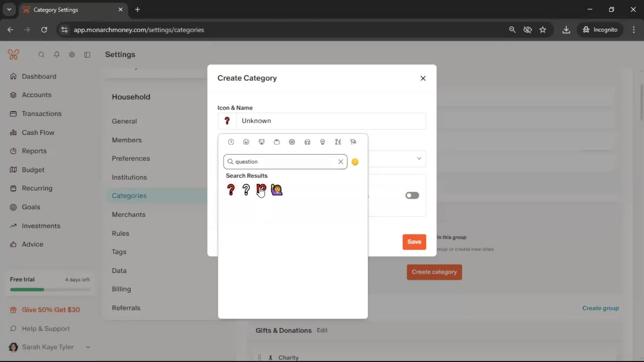
Task: Go to Cash Flow in sidebar
Action: click(x=38, y=132)
